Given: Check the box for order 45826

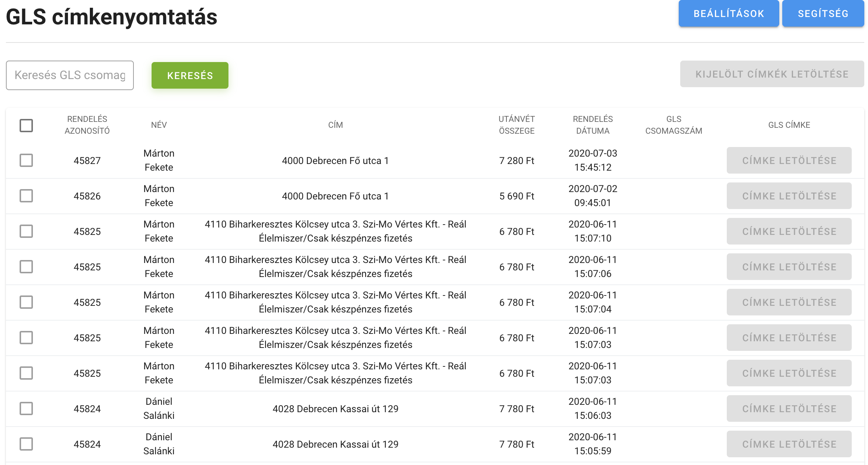Looking at the screenshot, I should 26,196.
